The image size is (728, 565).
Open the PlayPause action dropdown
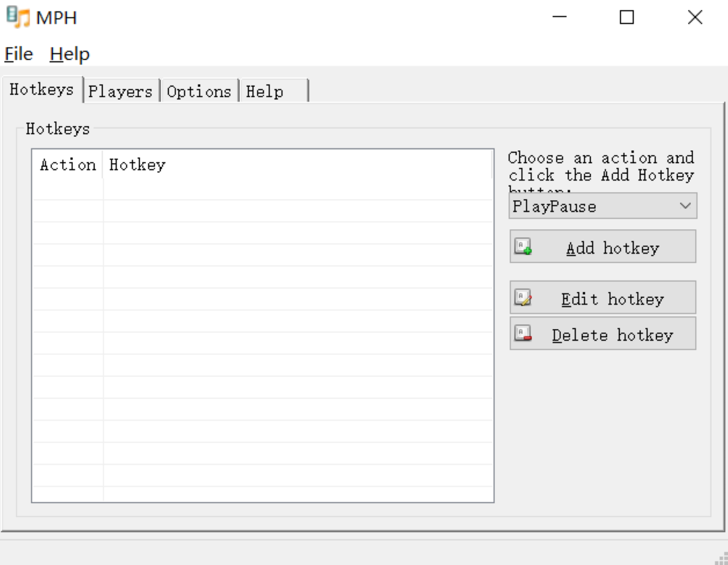[603, 206]
